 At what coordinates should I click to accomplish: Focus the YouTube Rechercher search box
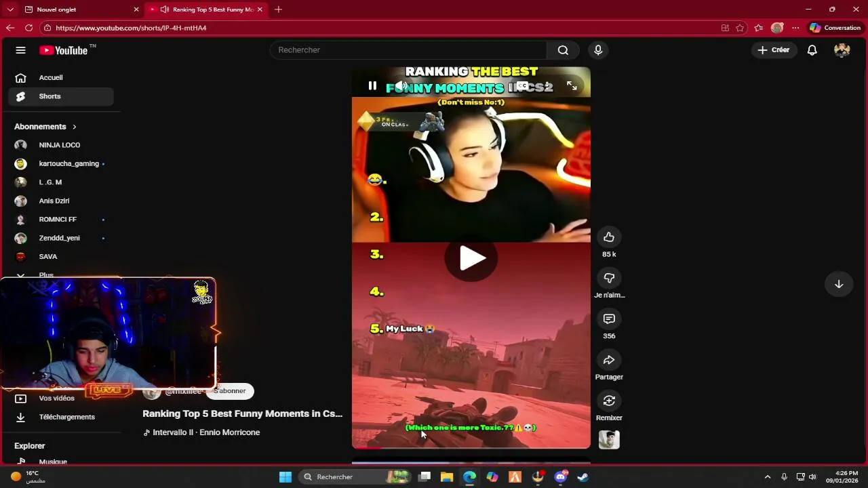tap(408, 50)
